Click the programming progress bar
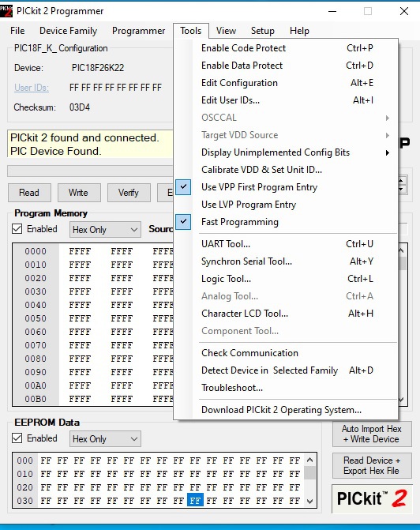Image resolution: width=420 pixels, height=530 pixels. (x=90, y=171)
